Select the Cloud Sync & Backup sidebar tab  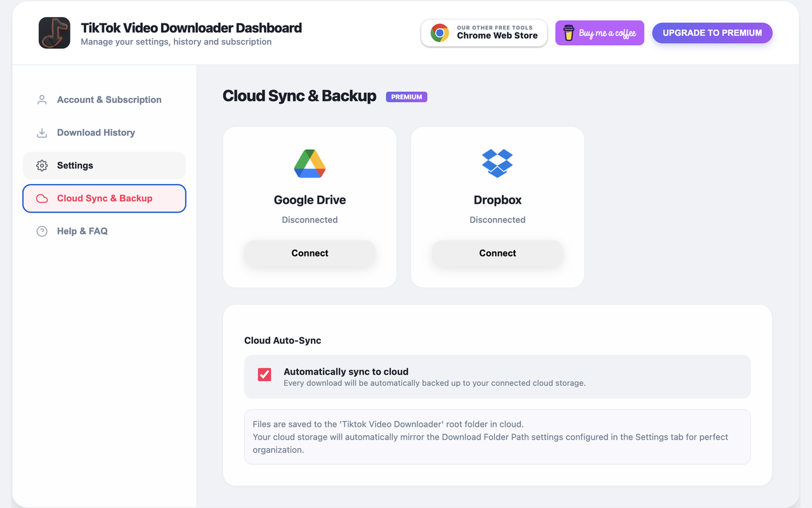point(104,198)
